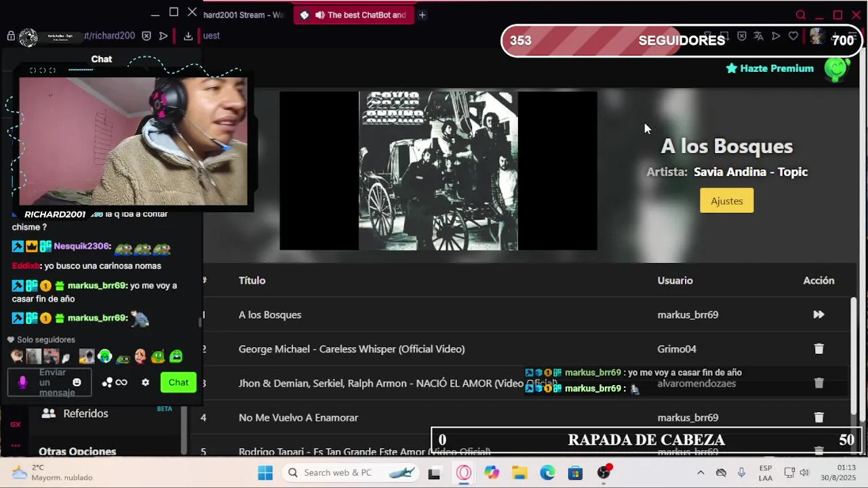
Task: Click the downloads arrow in the toolbar
Action: 189,36
